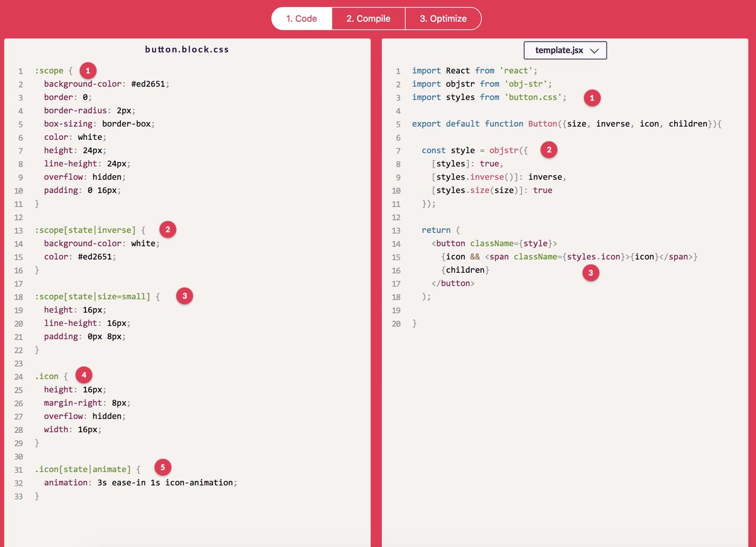The height and width of the screenshot is (547, 756).
Task: Open the 2. Compile tab
Action: (369, 18)
